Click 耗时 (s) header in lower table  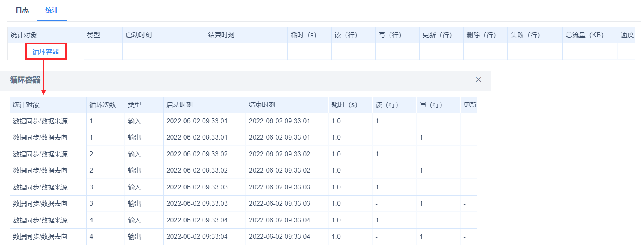click(x=344, y=105)
